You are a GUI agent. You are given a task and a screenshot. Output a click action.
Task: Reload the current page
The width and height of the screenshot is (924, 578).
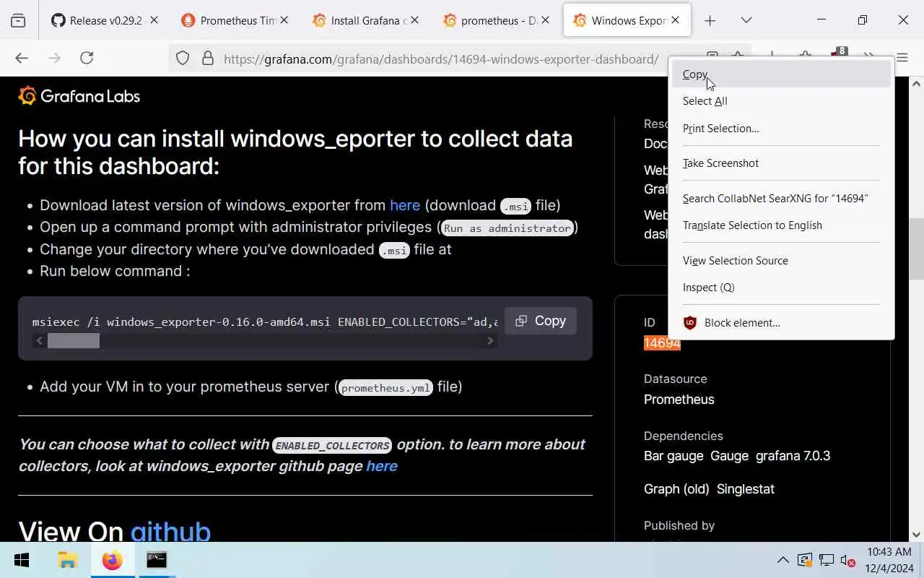pos(87,59)
